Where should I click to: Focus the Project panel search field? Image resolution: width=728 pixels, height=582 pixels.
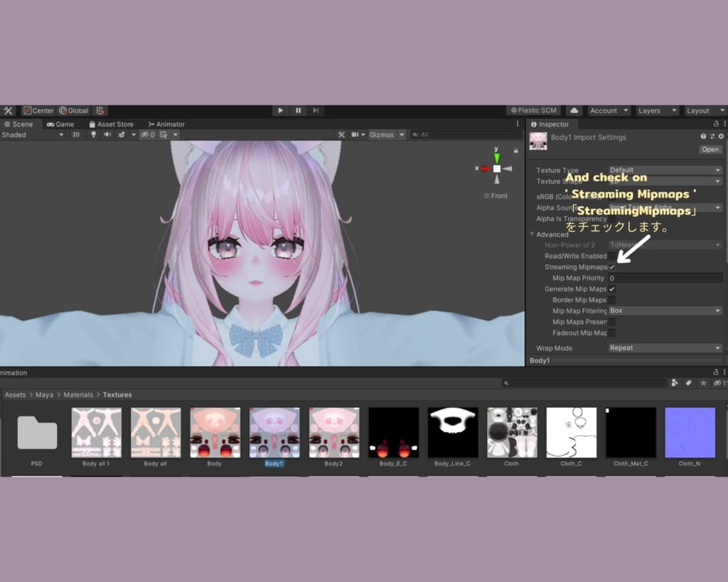(x=584, y=383)
